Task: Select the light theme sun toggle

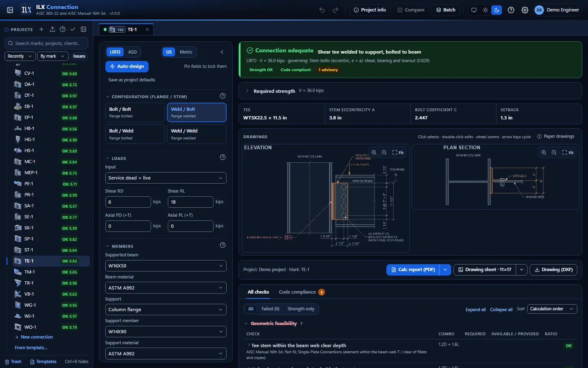Action: coord(485,10)
